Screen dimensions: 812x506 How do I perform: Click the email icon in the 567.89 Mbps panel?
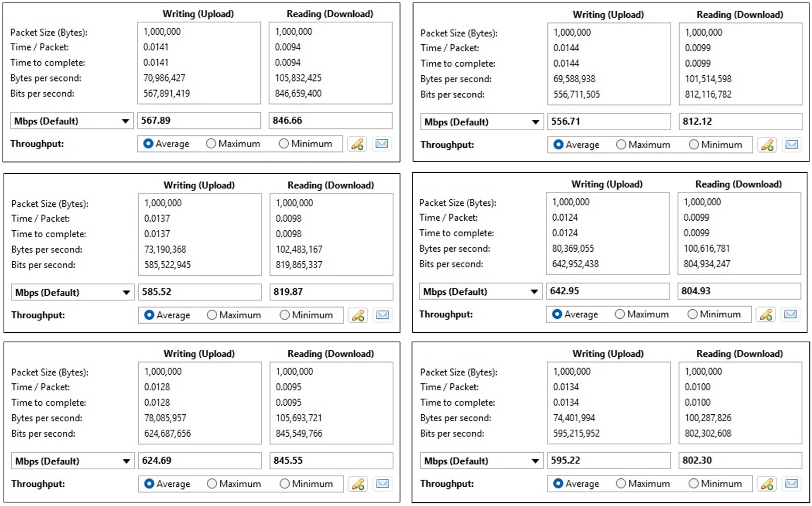pos(381,144)
